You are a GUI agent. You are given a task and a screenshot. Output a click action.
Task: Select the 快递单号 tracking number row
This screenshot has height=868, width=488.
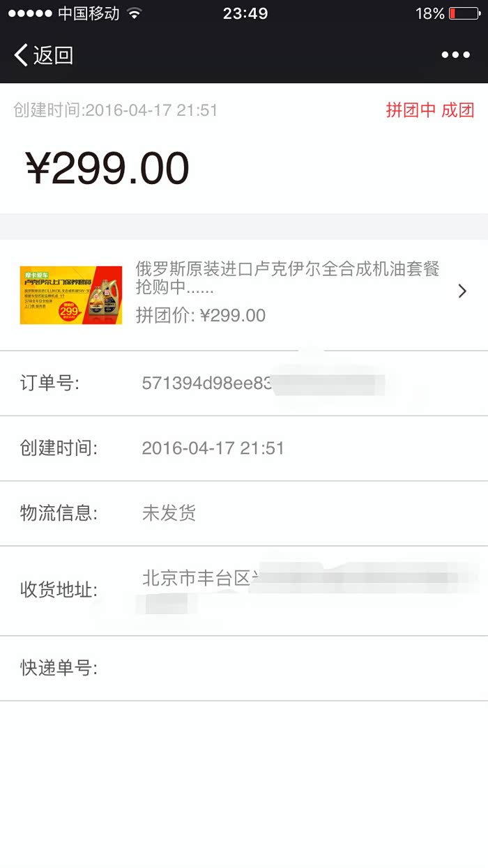pyautogui.click(x=244, y=668)
